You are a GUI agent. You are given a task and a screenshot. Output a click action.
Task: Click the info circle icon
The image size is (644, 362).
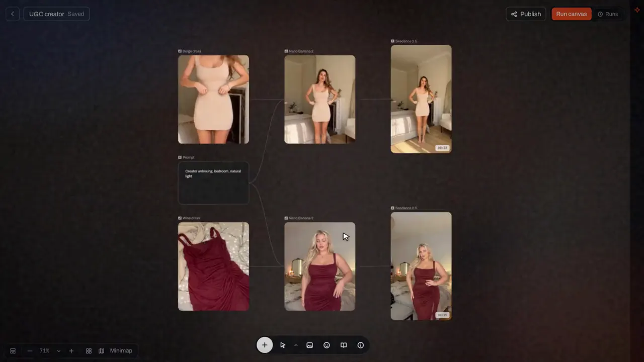(x=361, y=345)
